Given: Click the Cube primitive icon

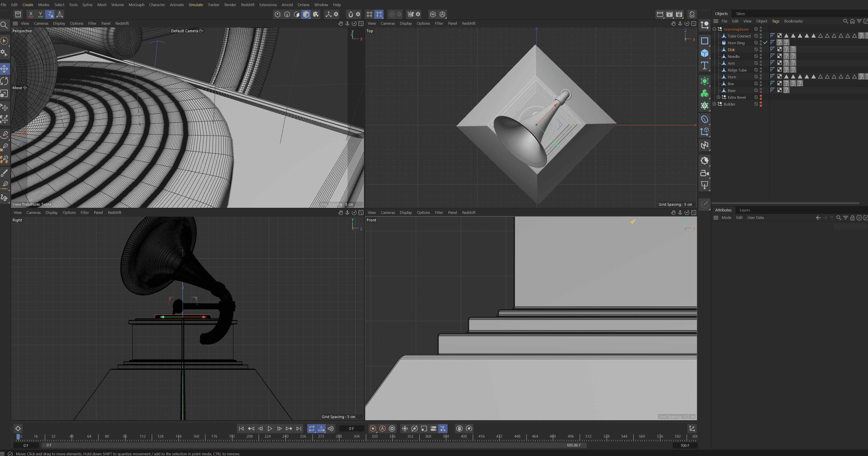Looking at the screenshot, I should (x=704, y=53).
